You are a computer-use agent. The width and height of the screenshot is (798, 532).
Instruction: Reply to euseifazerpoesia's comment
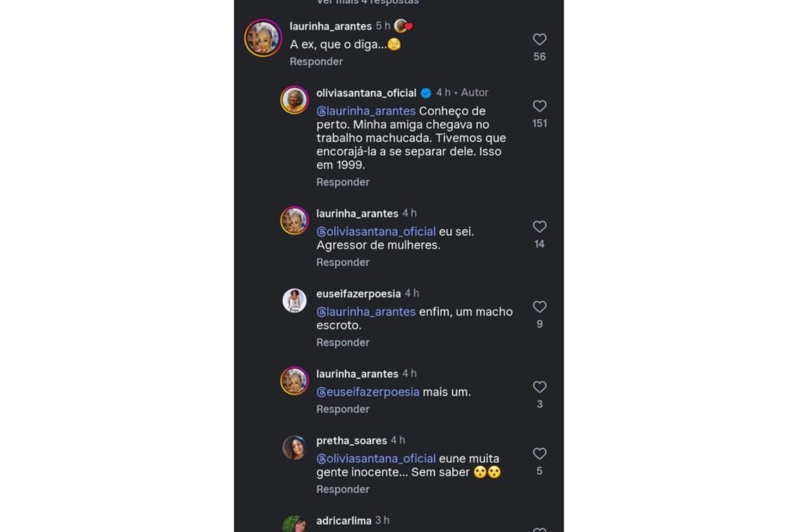[x=343, y=343]
